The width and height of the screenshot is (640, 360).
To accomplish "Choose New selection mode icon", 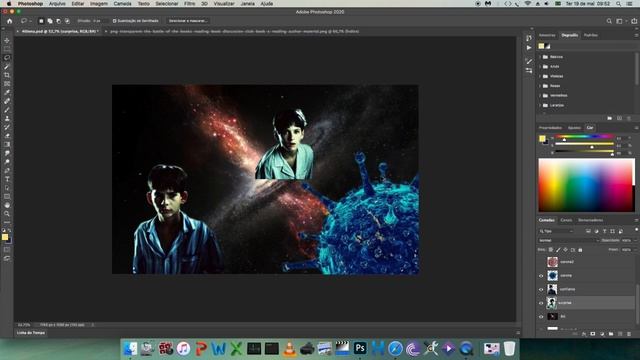I will pos(41,21).
